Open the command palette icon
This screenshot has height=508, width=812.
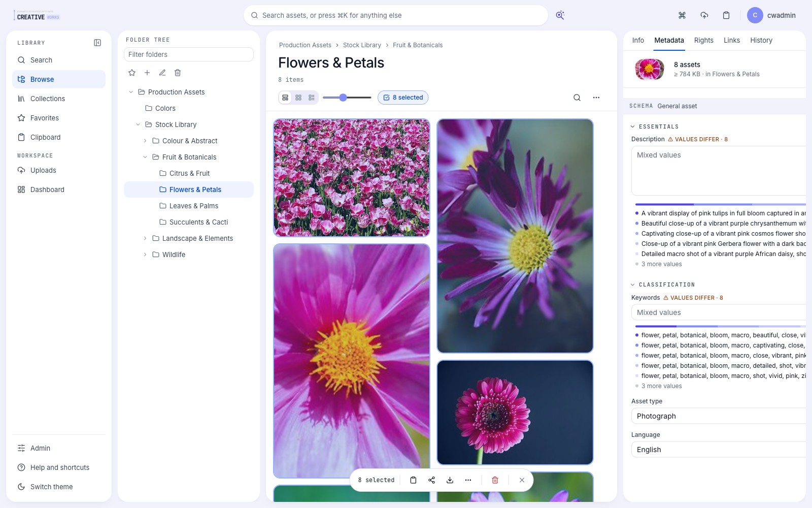tap(682, 15)
